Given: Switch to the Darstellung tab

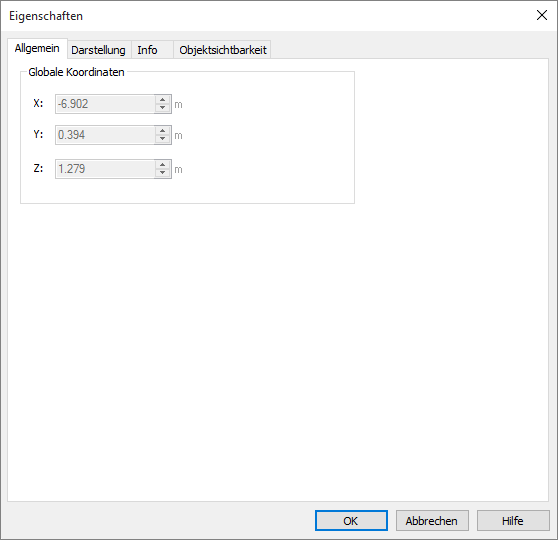Looking at the screenshot, I should click(99, 50).
